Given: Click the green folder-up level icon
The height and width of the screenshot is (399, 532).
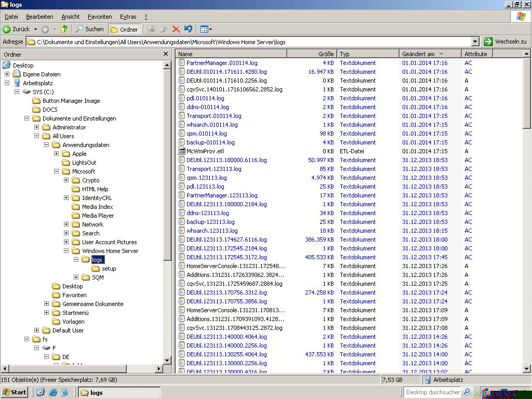Looking at the screenshot, I should pyautogui.click(x=64, y=29).
